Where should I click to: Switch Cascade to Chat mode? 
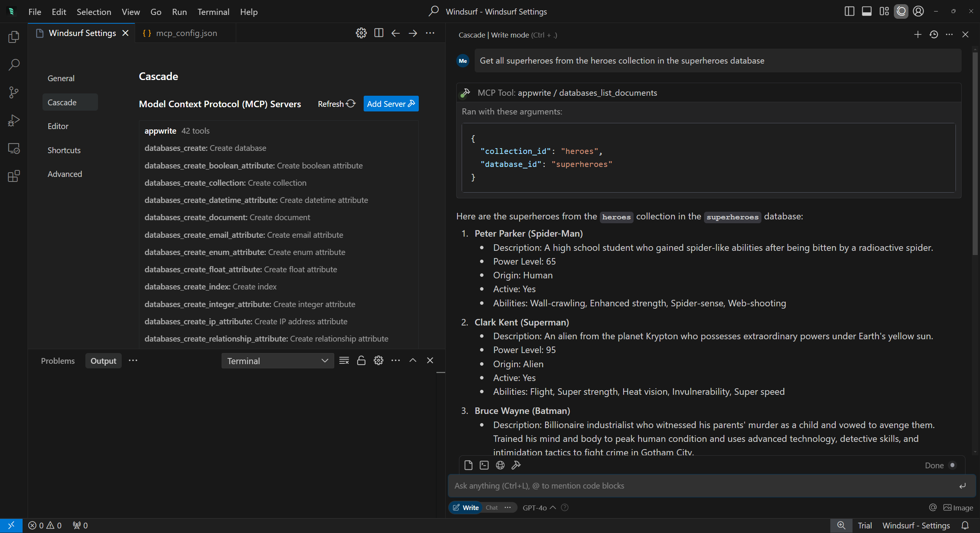pos(492,508)
